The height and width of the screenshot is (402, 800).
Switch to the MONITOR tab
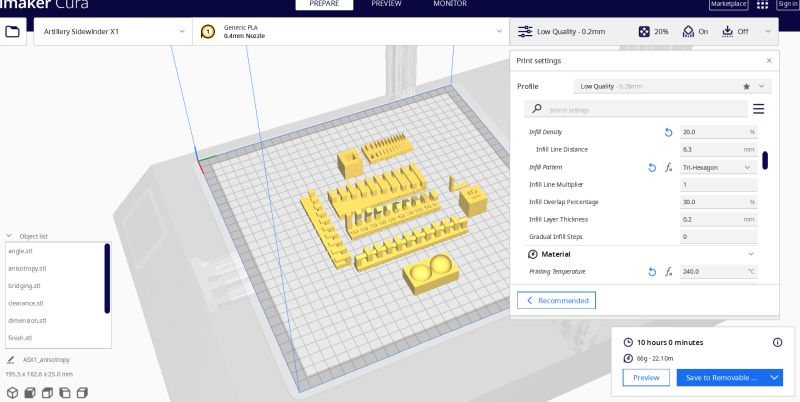click(x=450, y=4)
